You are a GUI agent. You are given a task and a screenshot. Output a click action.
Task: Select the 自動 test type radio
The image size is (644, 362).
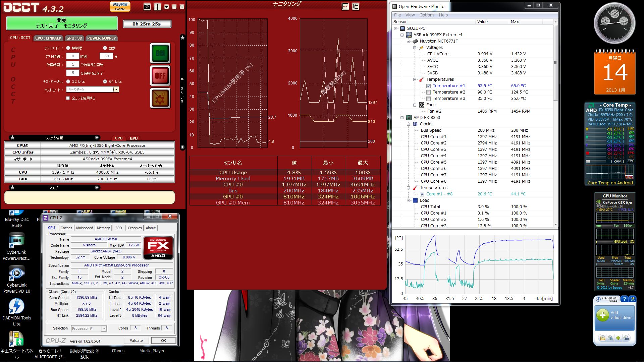point(105,48)
